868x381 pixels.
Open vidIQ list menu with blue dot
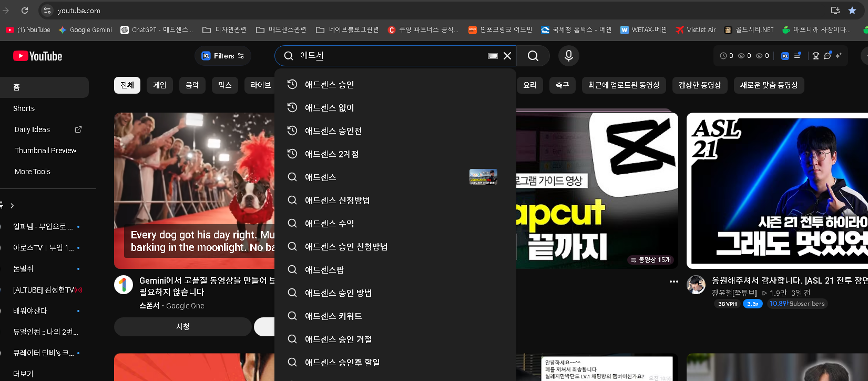[798, 55]
